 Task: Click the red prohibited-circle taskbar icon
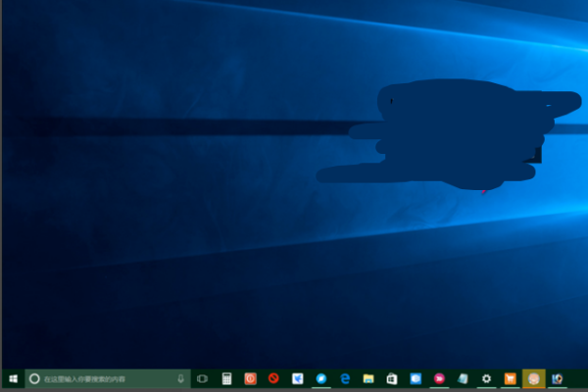point(274,378)
